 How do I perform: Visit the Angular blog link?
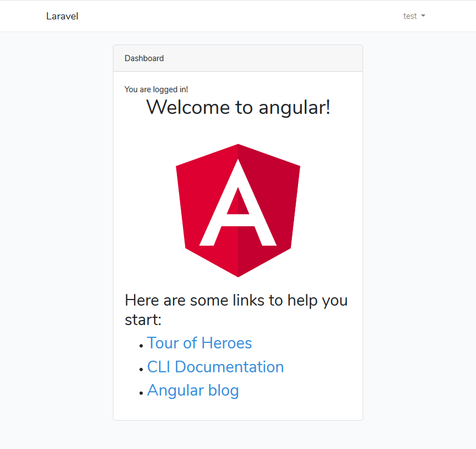point(193,390)
